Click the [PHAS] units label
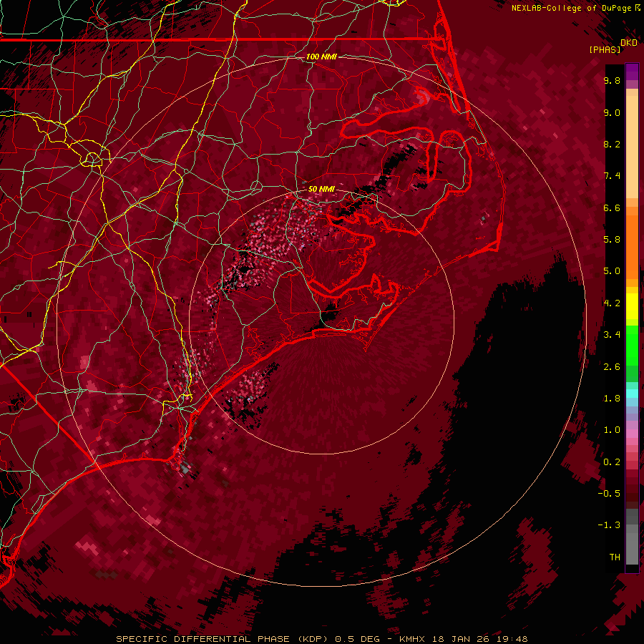Image resolution: width=644 pixels, height=644 pixels. (x=605, y=49)
